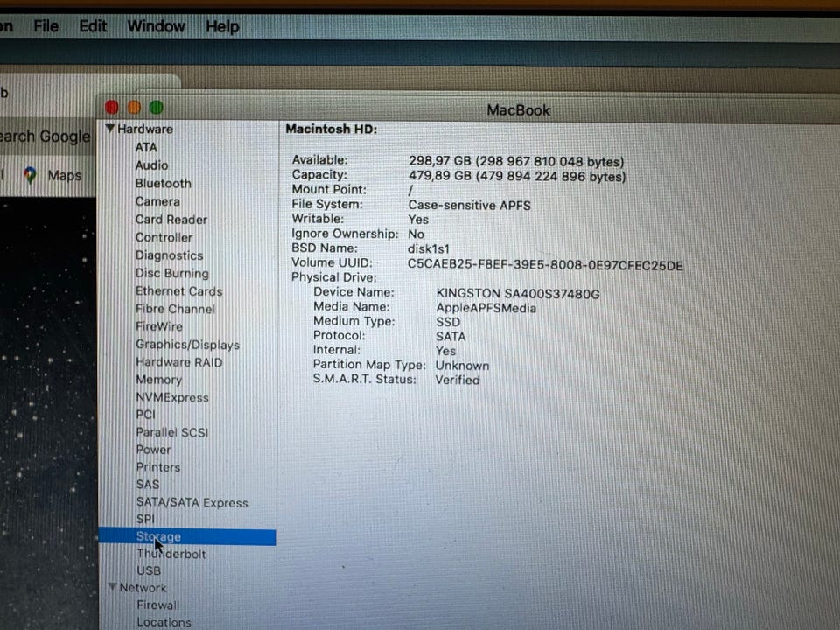Select Hardware RAID in the sidebar
Screen dimensions: 840x630
pyautogui.click(x=178, y=362)
